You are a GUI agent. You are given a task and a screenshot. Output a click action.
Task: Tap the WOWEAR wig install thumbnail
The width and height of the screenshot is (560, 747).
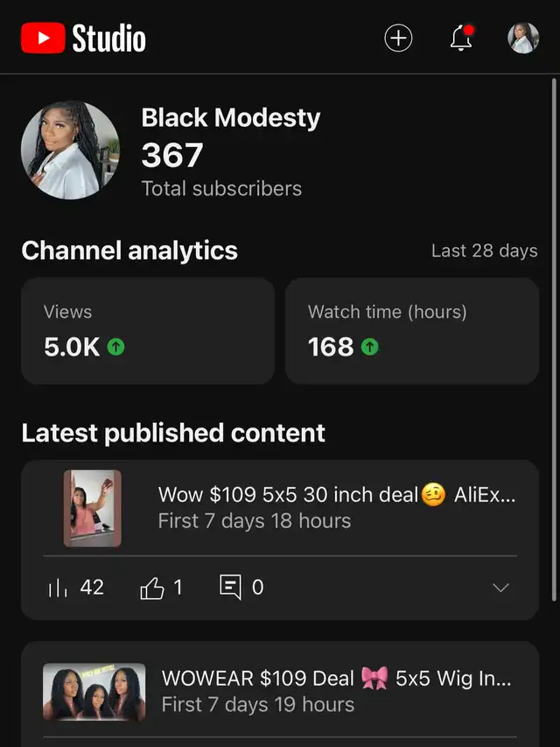click(x=94, y=692)
